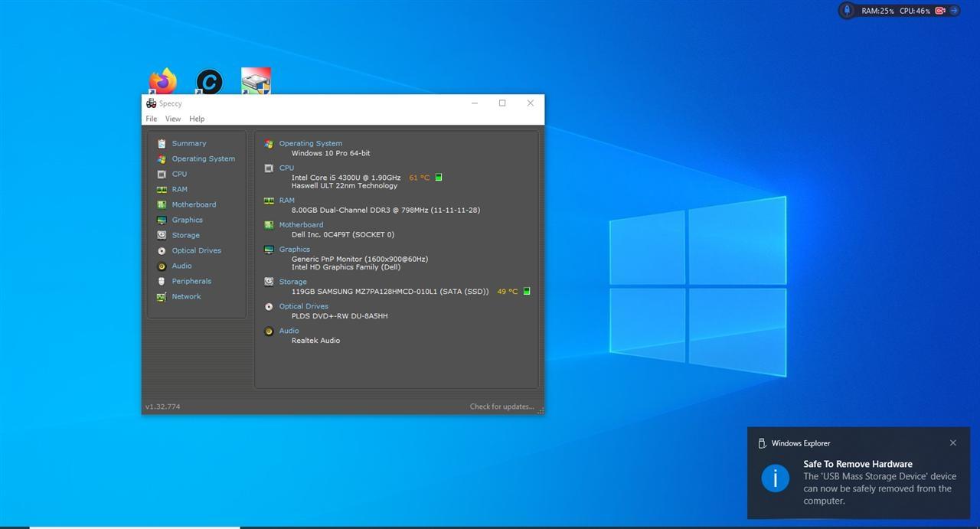
Task: Select Operating System in the Speccy sidebar
Action: point(203,158)
